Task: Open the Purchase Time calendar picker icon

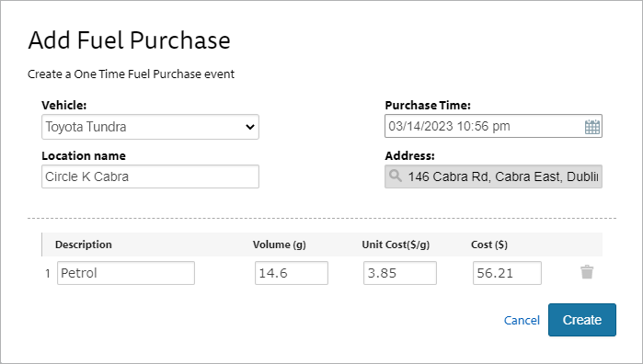Action: [591, 127]
